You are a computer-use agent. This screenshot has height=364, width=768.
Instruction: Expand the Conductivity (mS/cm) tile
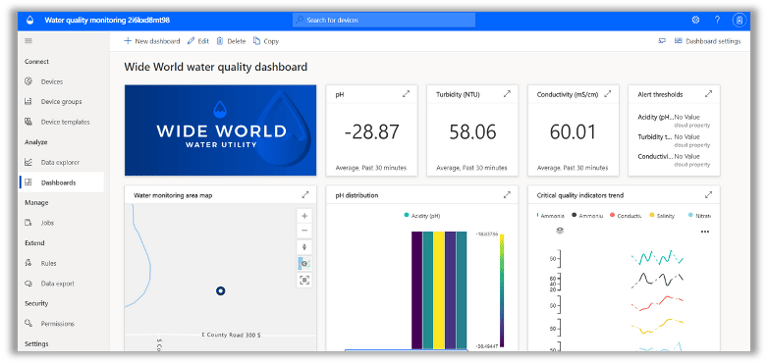pyautogui.click(x=608, y=94)
